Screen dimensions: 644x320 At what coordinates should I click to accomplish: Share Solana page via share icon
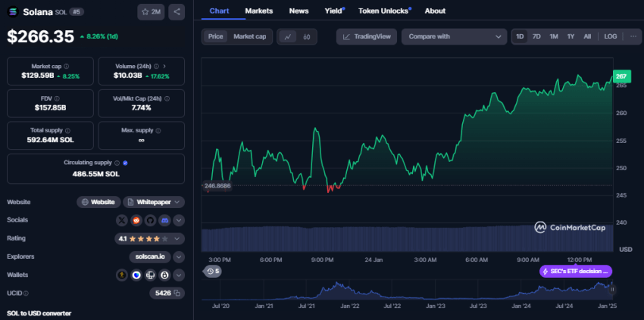click(177, 11)
